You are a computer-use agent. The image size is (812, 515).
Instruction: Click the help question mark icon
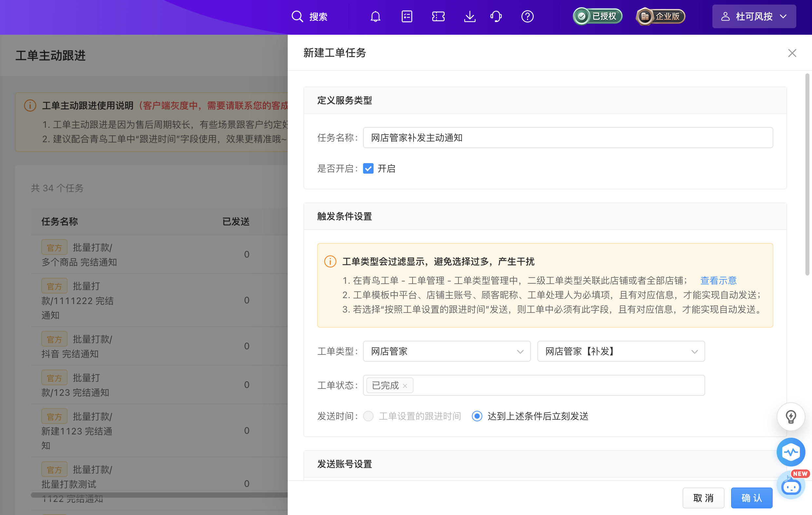pyautogui.click(x=527, y=17)
